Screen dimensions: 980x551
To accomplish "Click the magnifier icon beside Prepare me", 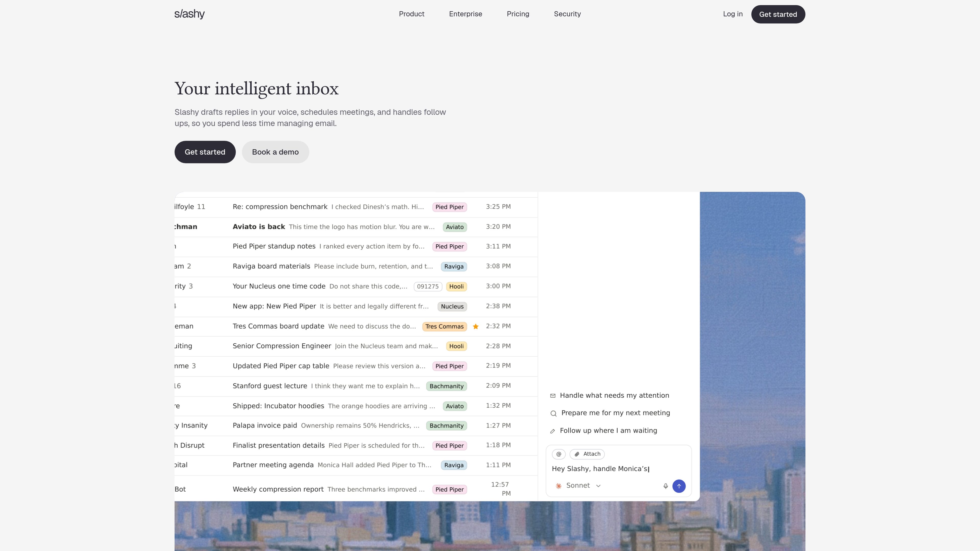I will click(554, 413).
